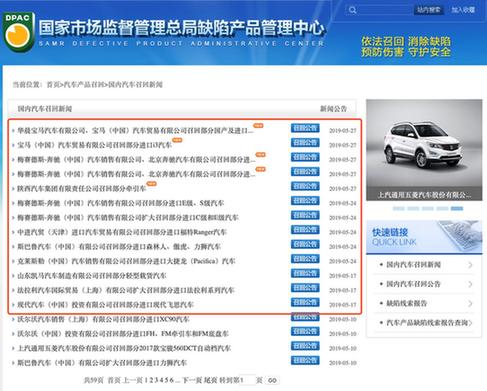The width and height of the screenshot is (487, 391).
Task: Click 召回公告 button on 宝马 i3 row
Action: (305, 143)
